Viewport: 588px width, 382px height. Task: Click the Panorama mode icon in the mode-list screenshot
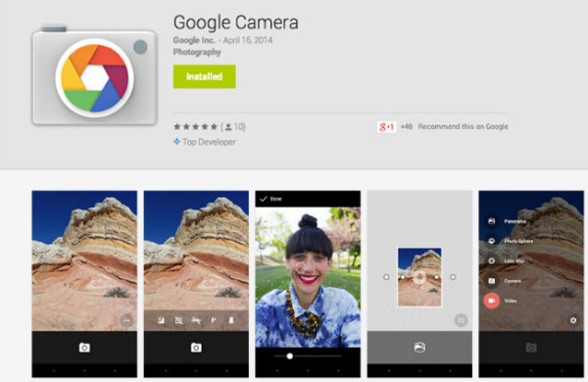pyautogui.click(x=491, y=221)
